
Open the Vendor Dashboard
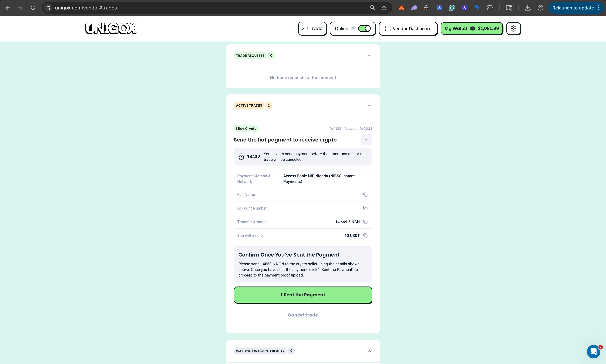point(408,28)
